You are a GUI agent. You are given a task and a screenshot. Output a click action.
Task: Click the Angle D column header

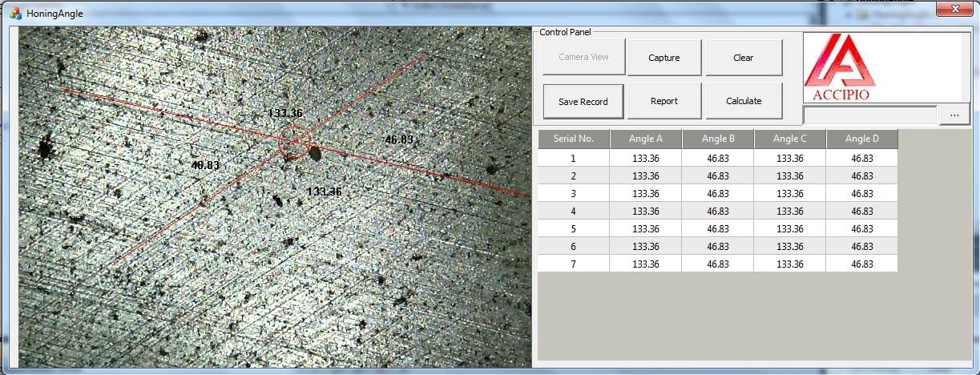click(861, 139)
